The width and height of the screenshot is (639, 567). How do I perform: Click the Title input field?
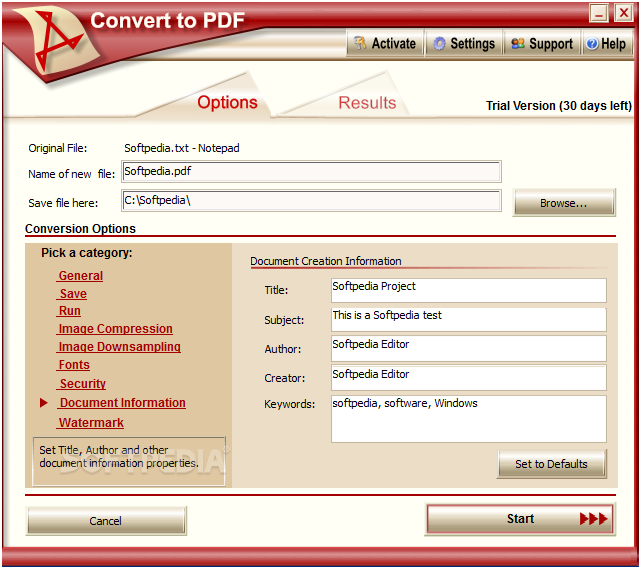[469, 290]
